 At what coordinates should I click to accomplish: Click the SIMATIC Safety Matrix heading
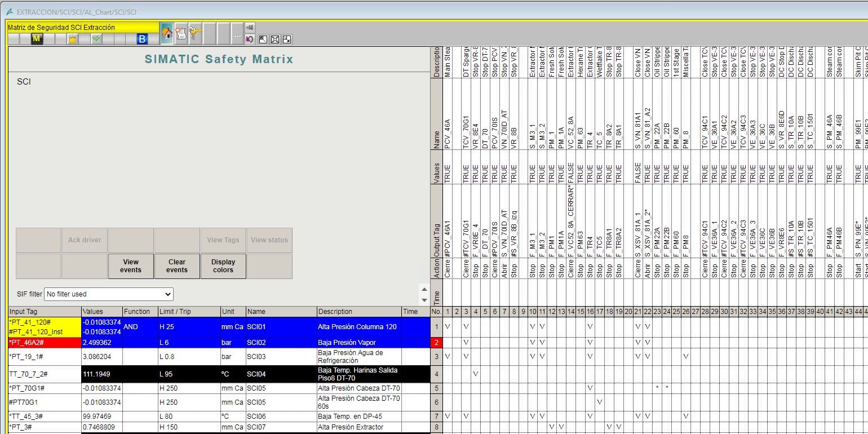point(219,59)
